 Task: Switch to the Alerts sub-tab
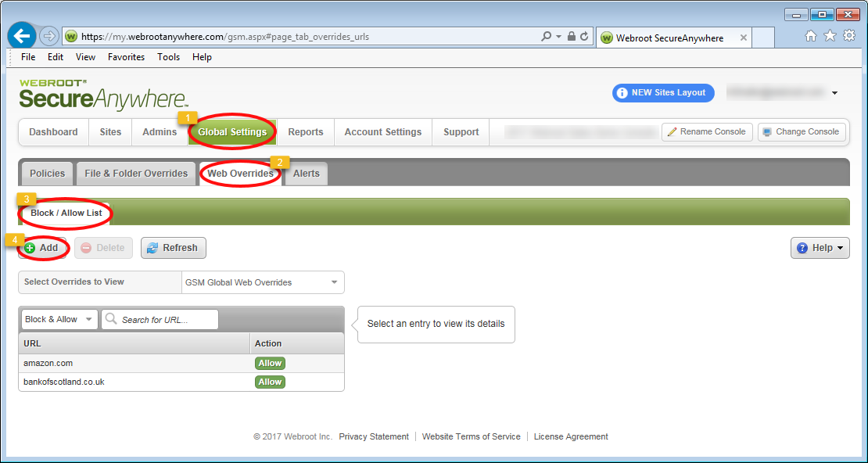(x=306, y=174)
